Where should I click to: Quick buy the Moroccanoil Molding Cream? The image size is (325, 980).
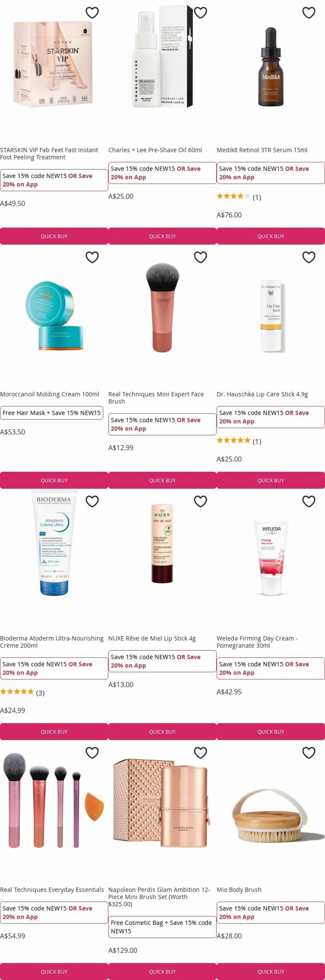pos(54,481)
